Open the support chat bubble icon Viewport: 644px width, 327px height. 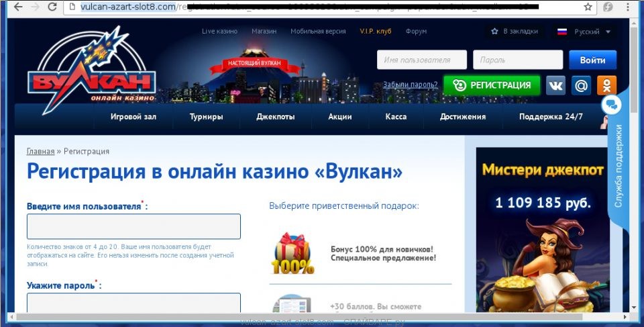612,105
